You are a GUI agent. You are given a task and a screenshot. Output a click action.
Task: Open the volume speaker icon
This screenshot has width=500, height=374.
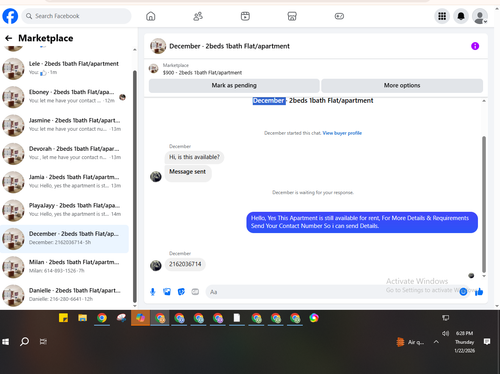[x=445, y=333]
